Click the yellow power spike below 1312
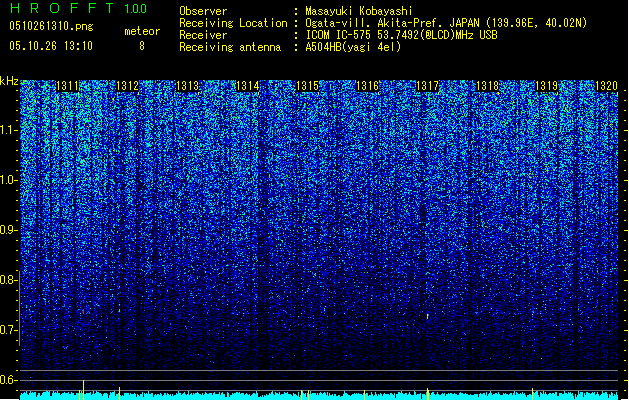The image size is (629, 400). (x=120, y=393)
